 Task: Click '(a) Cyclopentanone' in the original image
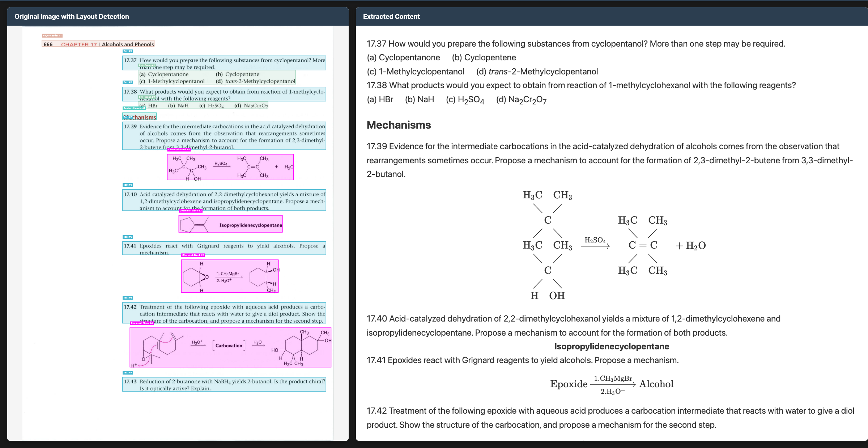click(x=164, y=74)
